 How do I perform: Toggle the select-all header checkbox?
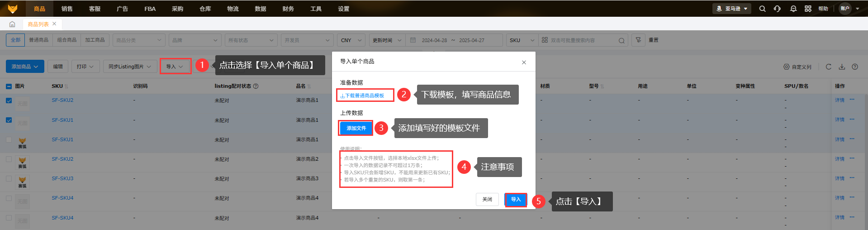9,86
